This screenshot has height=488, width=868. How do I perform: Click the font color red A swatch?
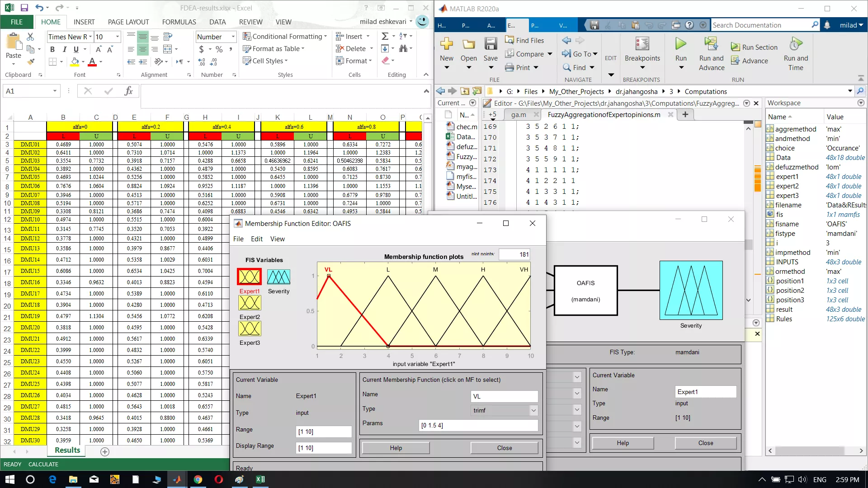92,61
